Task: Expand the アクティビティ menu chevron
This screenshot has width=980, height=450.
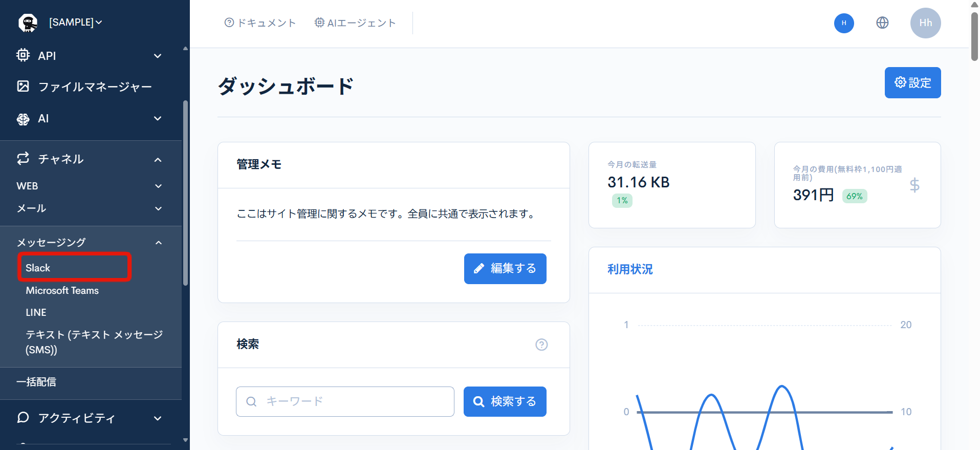Action: (158, 418)
